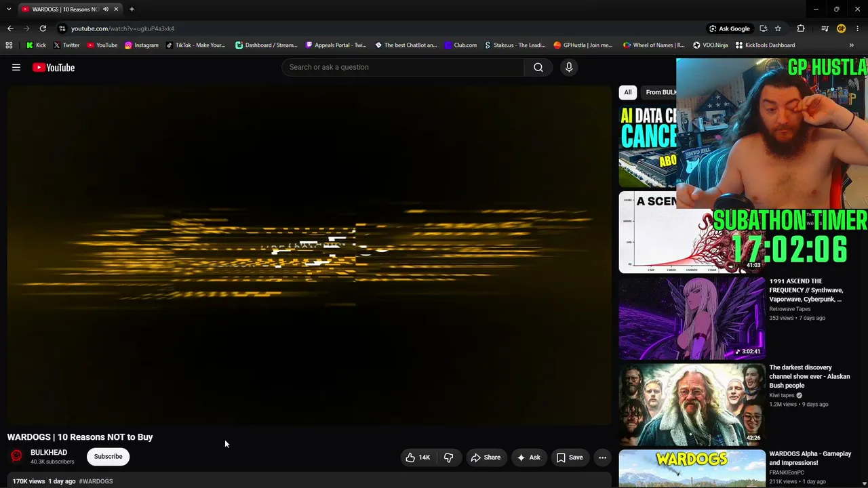Open the GPHustla bookmark
Screen dimensions: 868x488
click(x=583, y=45)
